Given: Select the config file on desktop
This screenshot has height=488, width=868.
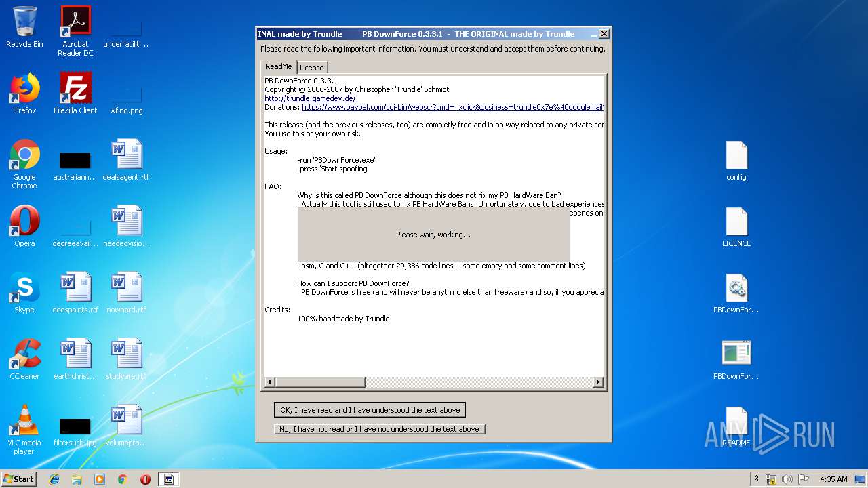Looking at the screenshot, I should 736,160.
